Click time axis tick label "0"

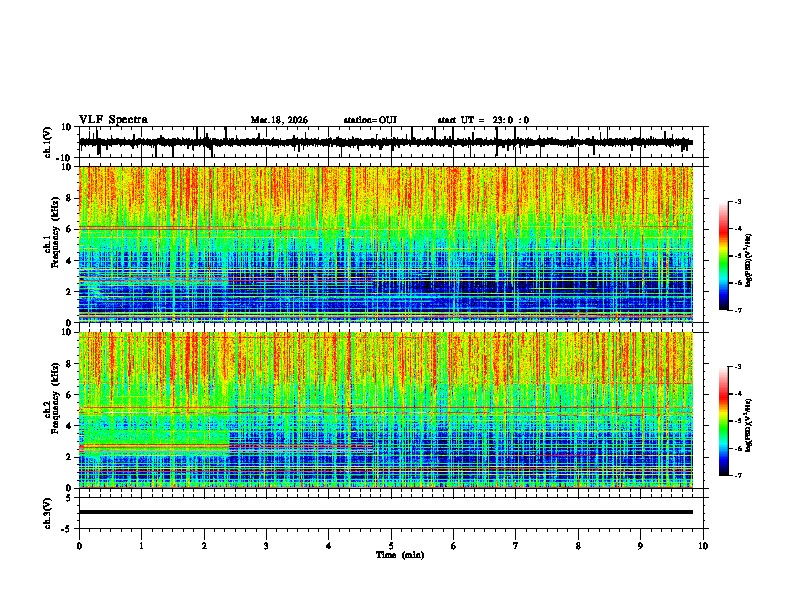click(79, 546)
